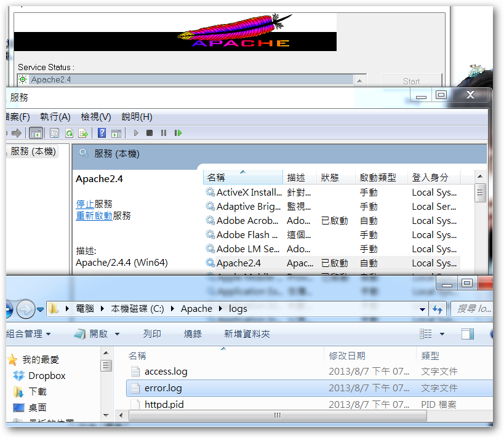Open the 檢視(V) menu
504x438 pixels.
[x=96, y=117]
